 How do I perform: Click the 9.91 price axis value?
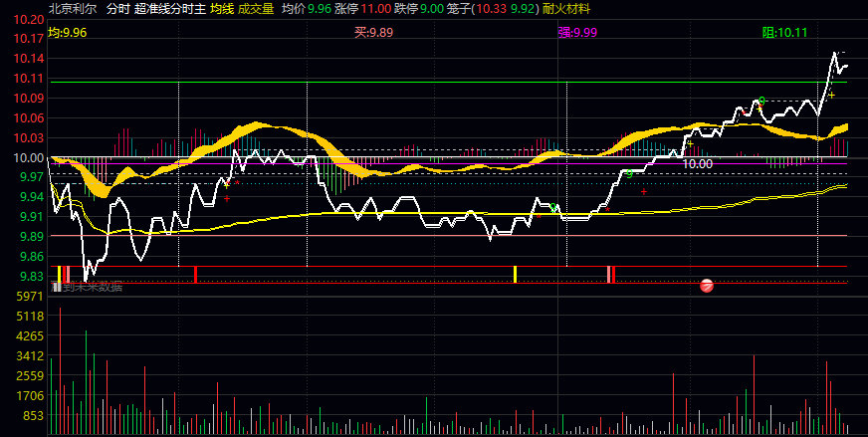point(32,217)
